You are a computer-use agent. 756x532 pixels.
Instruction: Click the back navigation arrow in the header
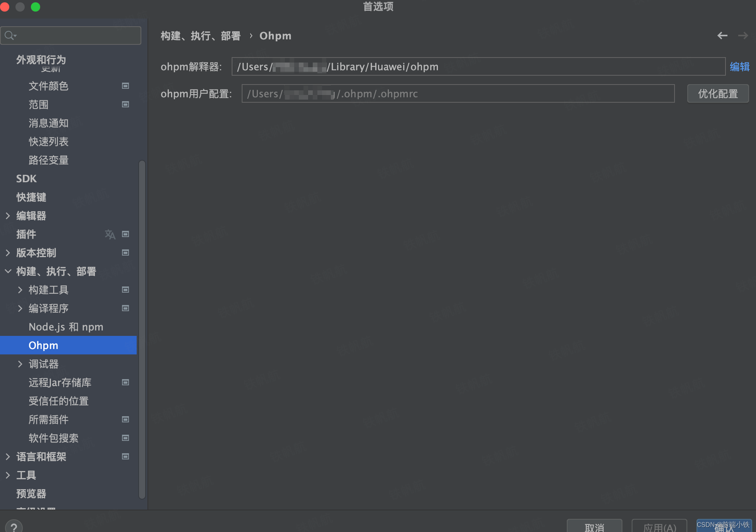722,36
